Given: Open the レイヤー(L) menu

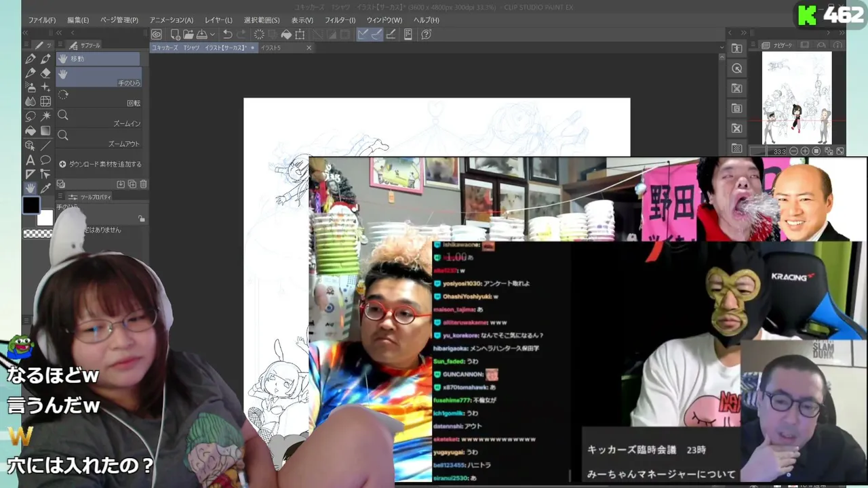Looking at the screenshot, I should pos(218,20).
